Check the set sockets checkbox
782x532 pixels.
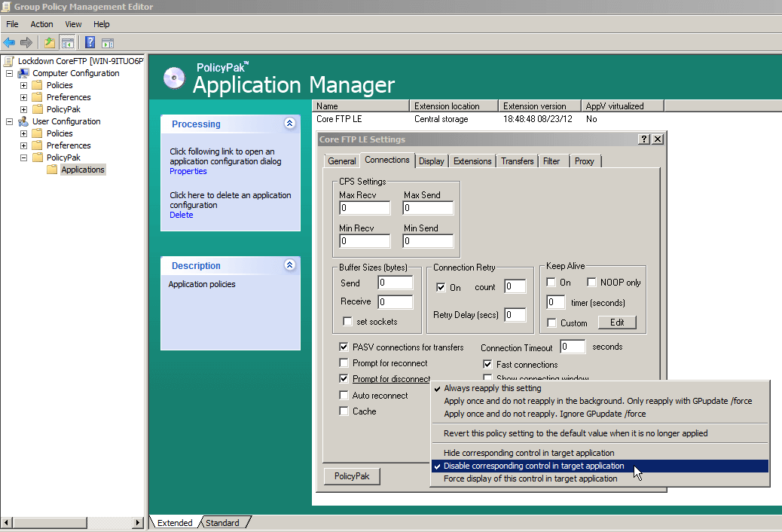347,322
